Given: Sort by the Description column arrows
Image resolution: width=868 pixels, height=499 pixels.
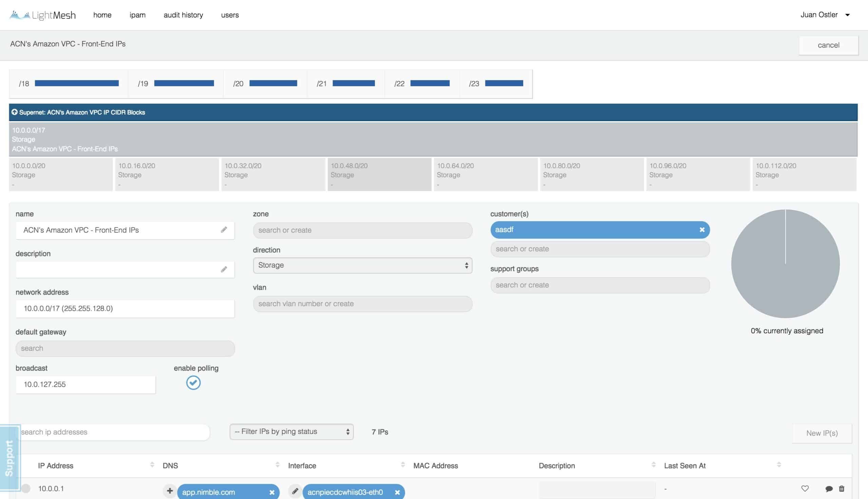Looking at the screenshot, I should coord(653,465).
